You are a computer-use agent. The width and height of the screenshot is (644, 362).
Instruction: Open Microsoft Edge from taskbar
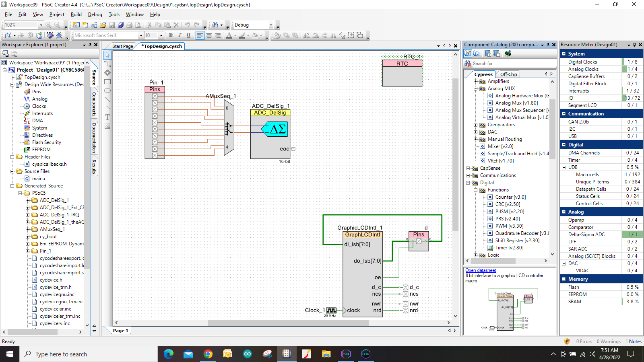(169, 354)
